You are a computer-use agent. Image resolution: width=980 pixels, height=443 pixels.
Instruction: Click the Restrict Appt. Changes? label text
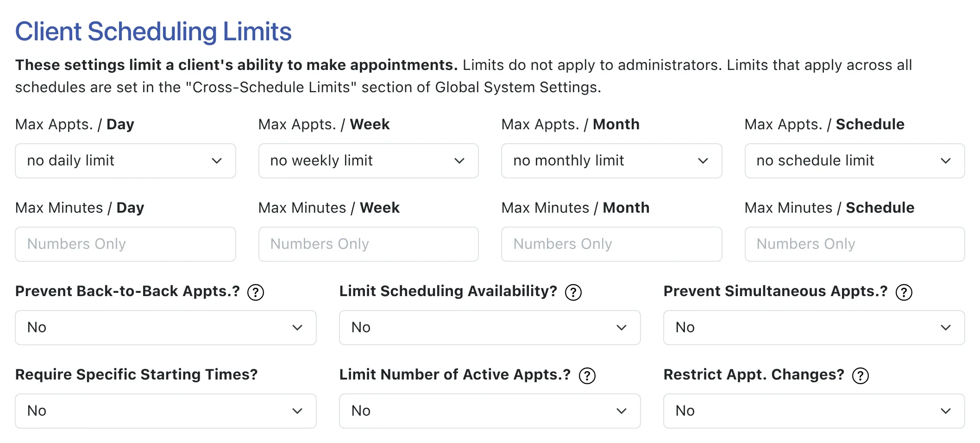click(x=754, y=374)
